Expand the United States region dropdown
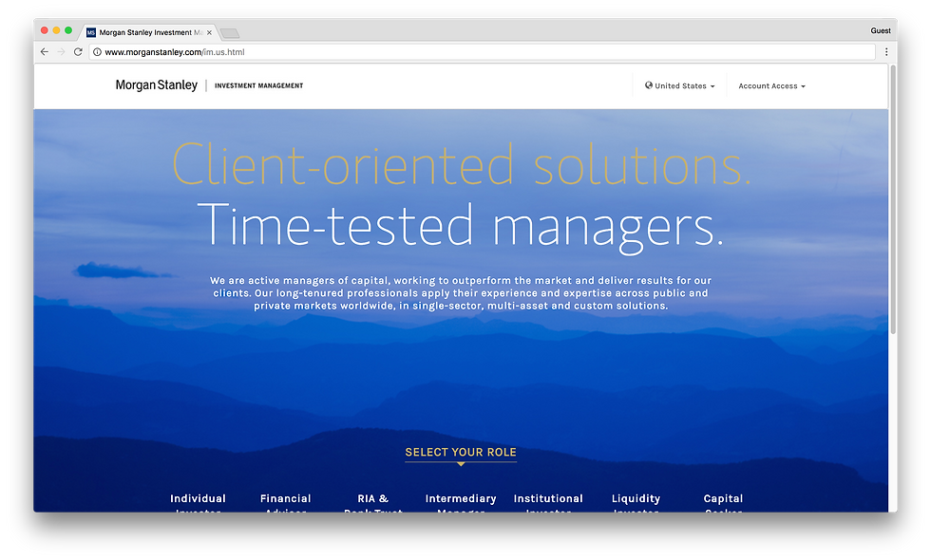The image size is (931, 560). 680,85
